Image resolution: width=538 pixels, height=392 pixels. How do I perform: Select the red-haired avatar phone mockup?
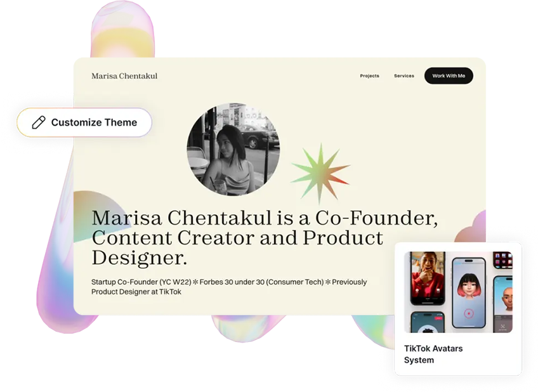[469, 292]
